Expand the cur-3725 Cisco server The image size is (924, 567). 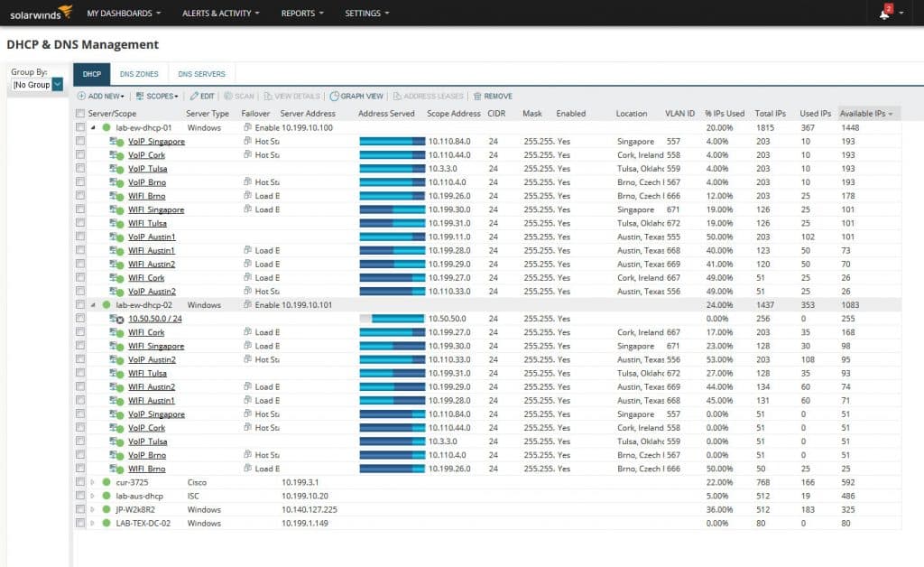[94, 482]
